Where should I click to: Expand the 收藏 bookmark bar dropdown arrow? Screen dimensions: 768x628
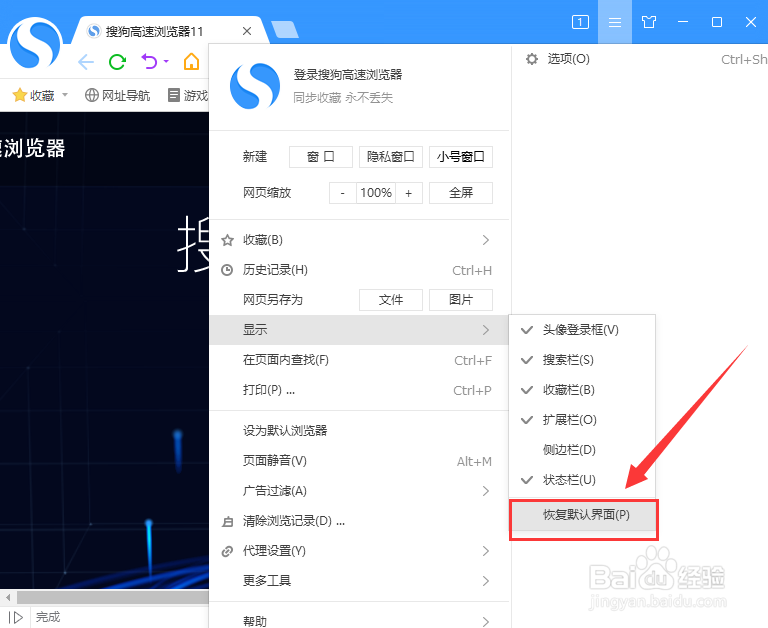pyautogui.click(x=65, y=95)
